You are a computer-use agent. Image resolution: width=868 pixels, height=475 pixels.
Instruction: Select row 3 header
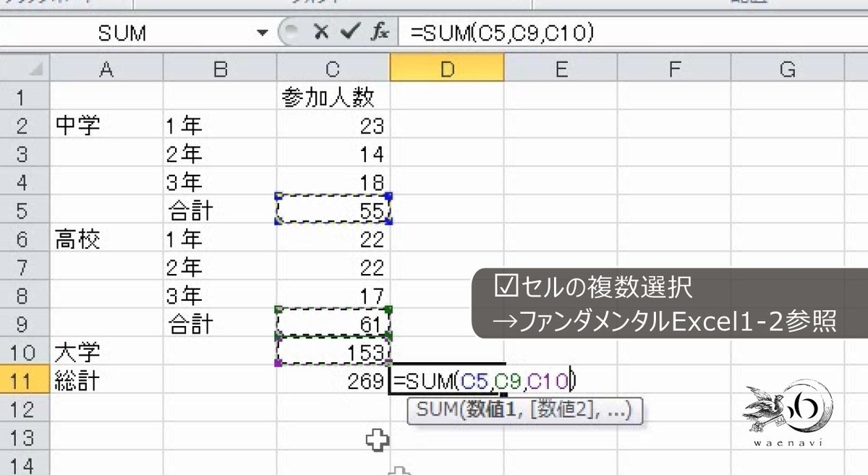[25, 154]
